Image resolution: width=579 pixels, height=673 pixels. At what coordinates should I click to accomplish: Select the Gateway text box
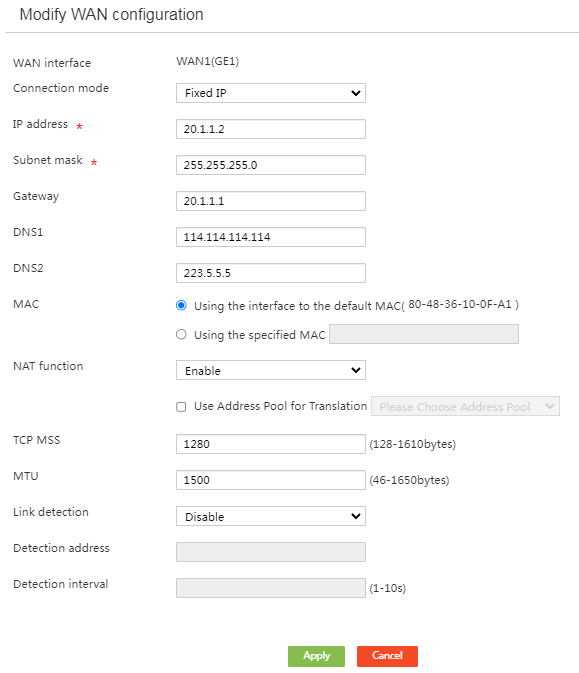click(271, 201)
